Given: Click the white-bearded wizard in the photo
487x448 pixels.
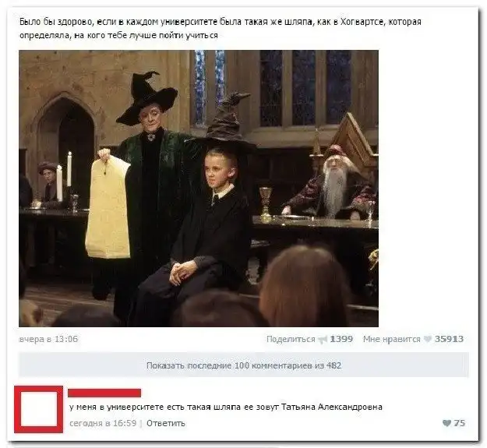Looking at the screenshot, I should pos(333,181).
